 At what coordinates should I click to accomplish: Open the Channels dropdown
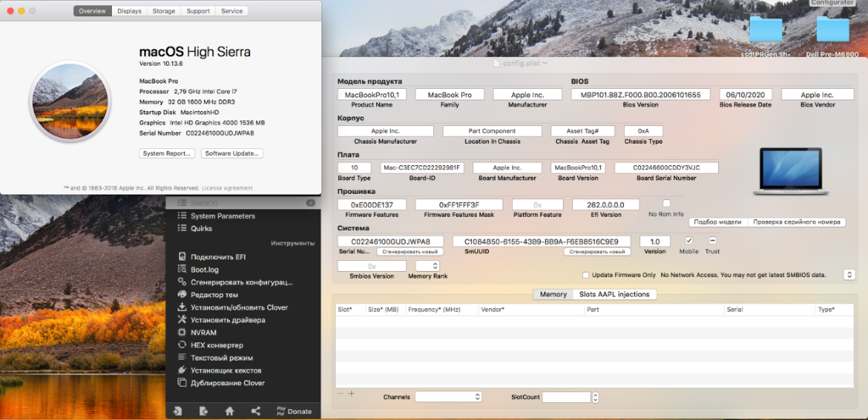448,396
